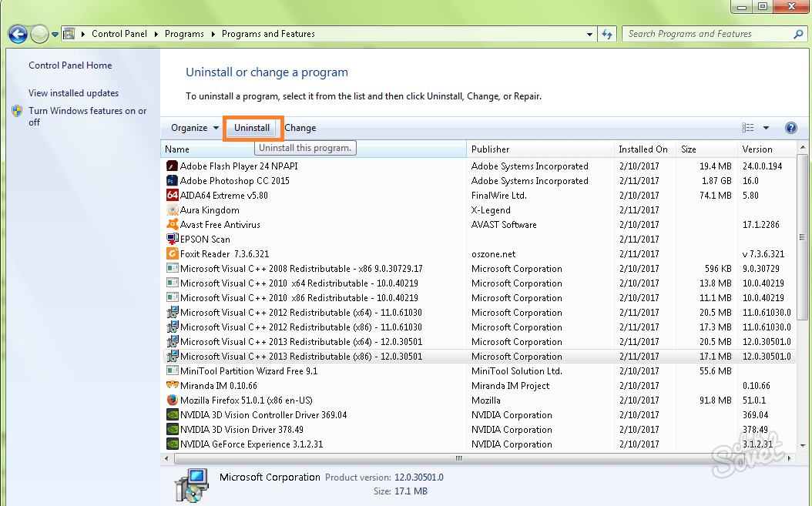The width and height of the screenshot is (812, 506).
Task: Click the FinalWire Ltd. publisher cell
Action: [x=498, y=196]
